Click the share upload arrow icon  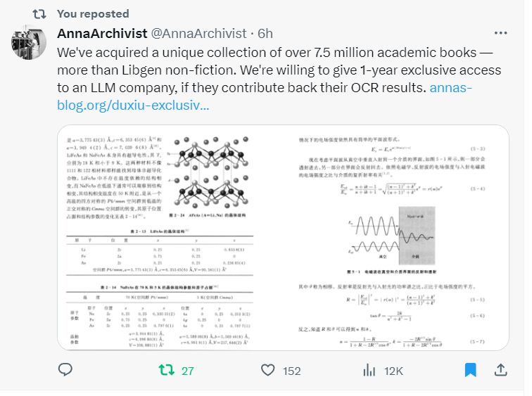tap(501, 370)
